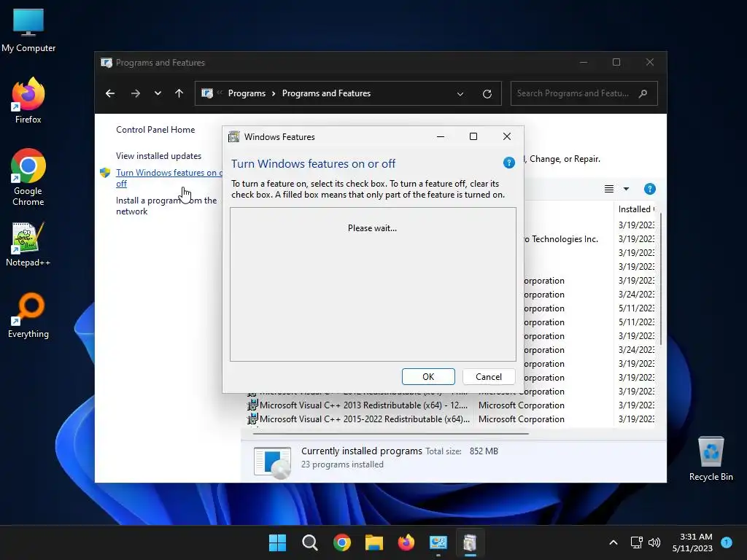Open the Recycle Bin on desktop
The height and width of the screenshot is (560, 747).
711,459
